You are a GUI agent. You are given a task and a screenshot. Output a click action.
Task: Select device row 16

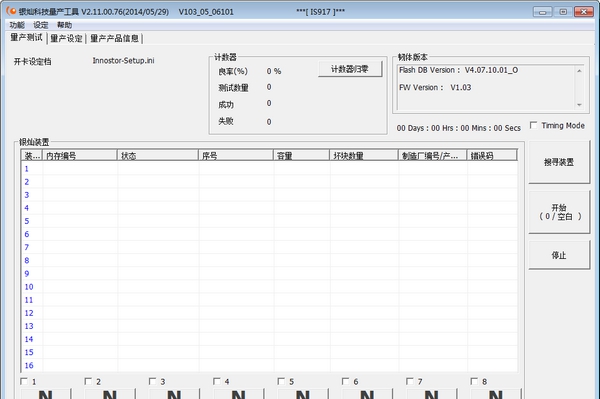click(270, 365)
